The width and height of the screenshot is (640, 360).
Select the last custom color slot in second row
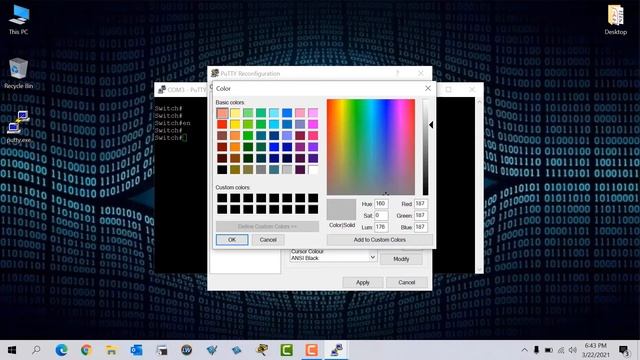313,209
